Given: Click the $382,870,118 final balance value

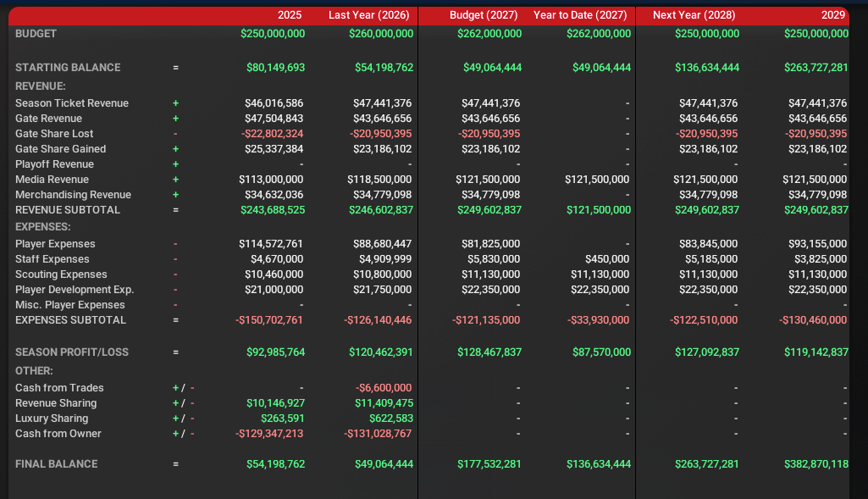Looking at the screenshot, I should point(816,464).
